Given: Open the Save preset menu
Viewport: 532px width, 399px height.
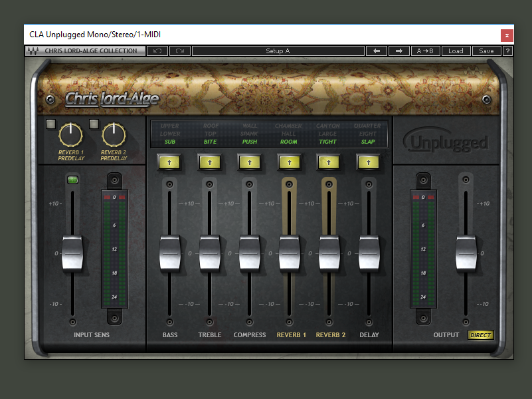Looking at the screenshot, I should (486, 51).
